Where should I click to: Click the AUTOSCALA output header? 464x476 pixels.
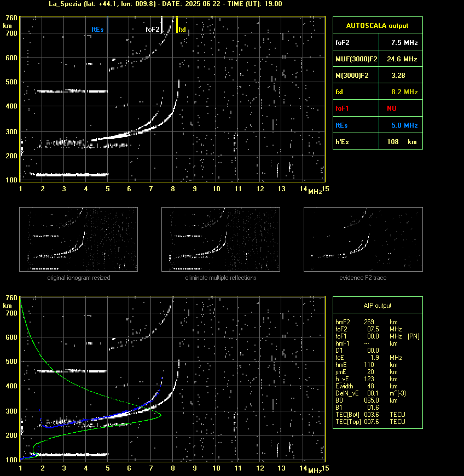click(378, 26)
